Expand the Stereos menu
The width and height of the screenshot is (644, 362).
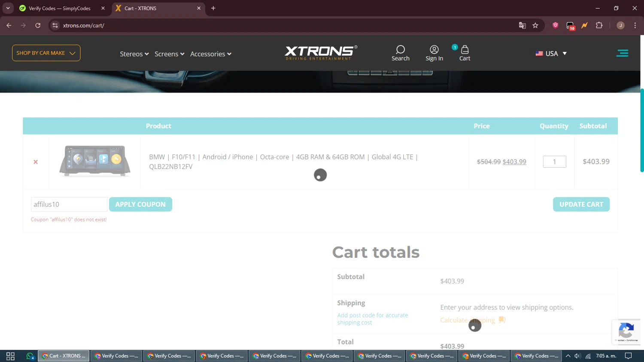(x=134, y=54)
